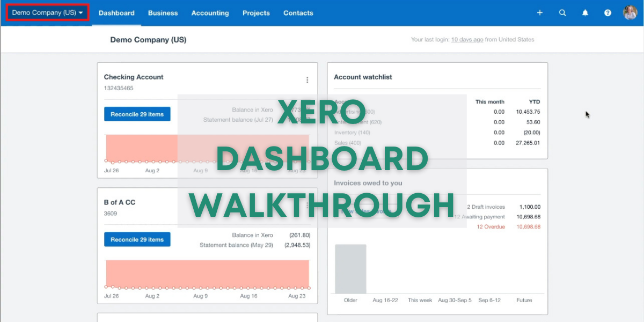644x322 pixels.
Task: Click the YTD value 27,265.01
Action: point(528,143)
